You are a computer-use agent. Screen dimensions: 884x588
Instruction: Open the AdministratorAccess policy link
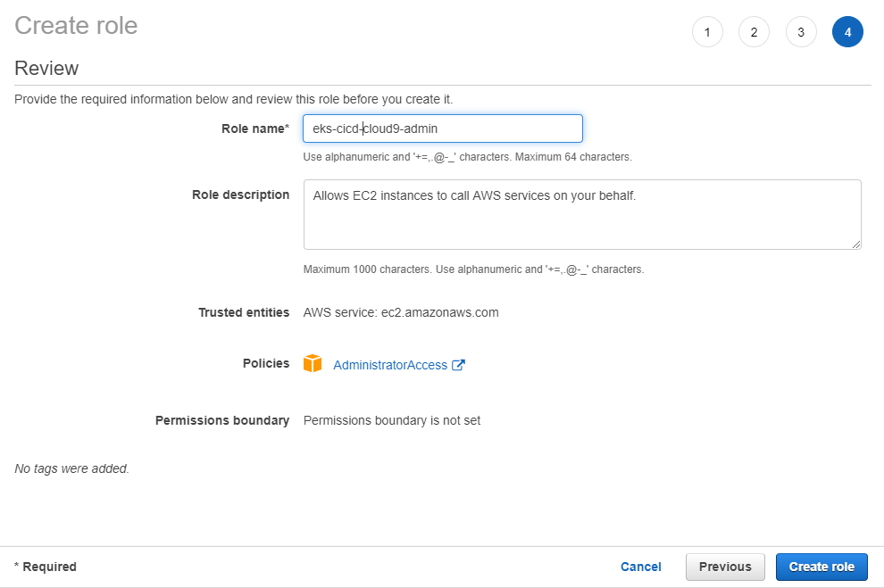390,365
